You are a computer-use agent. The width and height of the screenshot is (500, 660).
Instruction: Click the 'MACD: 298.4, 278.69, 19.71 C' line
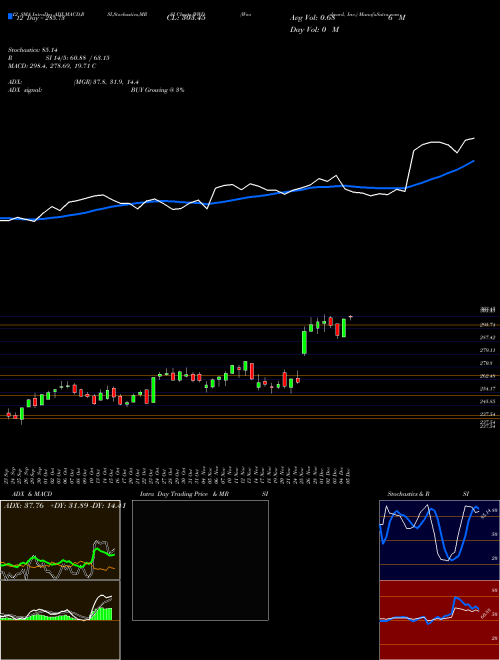52,66
